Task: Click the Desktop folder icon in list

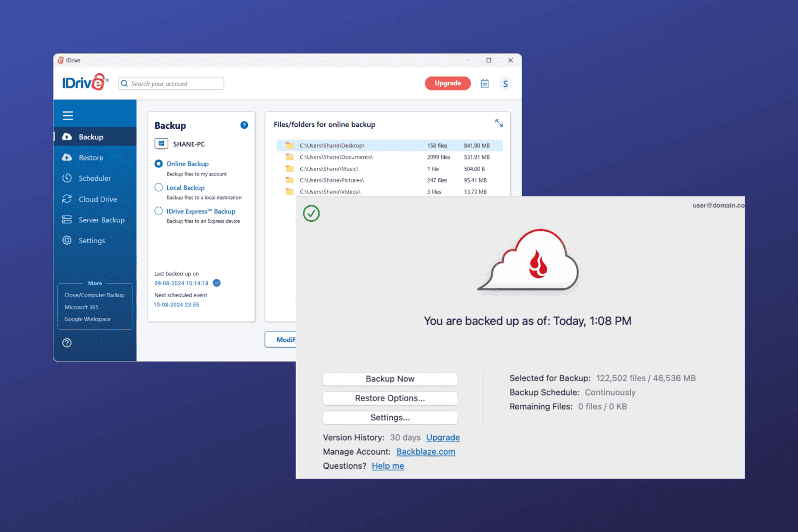Action: (290, 145)
